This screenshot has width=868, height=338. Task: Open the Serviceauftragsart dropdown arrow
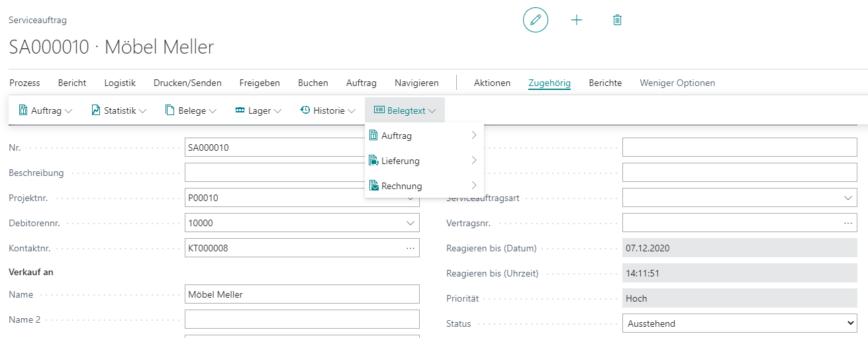tap(848, 198)
